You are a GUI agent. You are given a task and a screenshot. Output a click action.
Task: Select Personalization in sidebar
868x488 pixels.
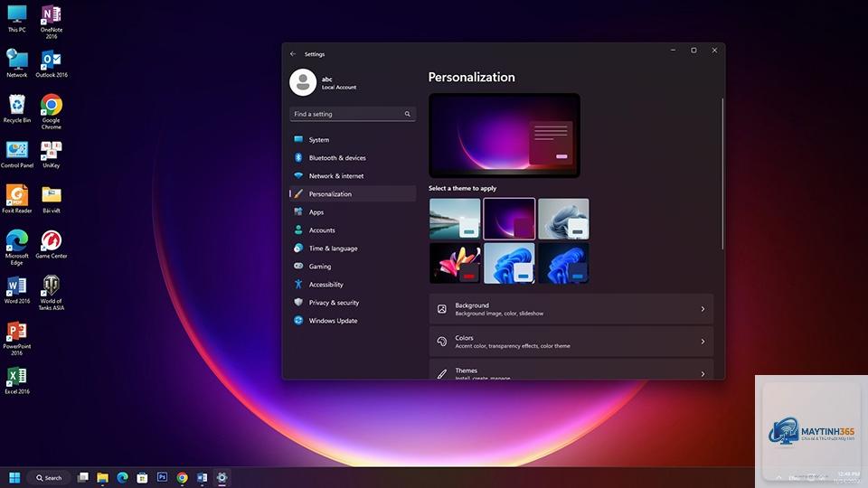tap(352, 193)
